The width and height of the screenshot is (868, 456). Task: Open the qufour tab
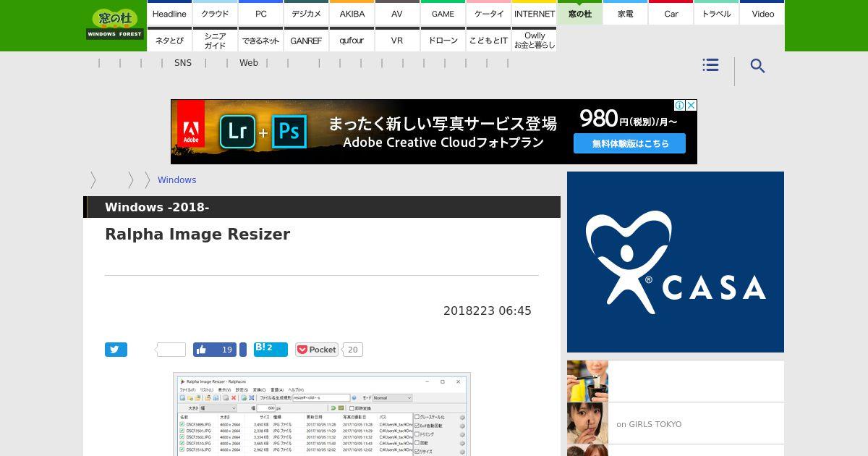tap(352, 40)
